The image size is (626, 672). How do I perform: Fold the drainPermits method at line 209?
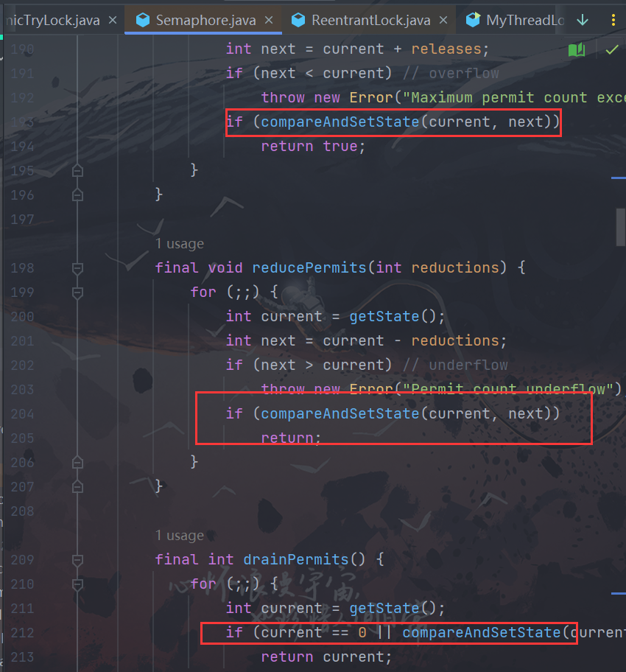point(77,560)
